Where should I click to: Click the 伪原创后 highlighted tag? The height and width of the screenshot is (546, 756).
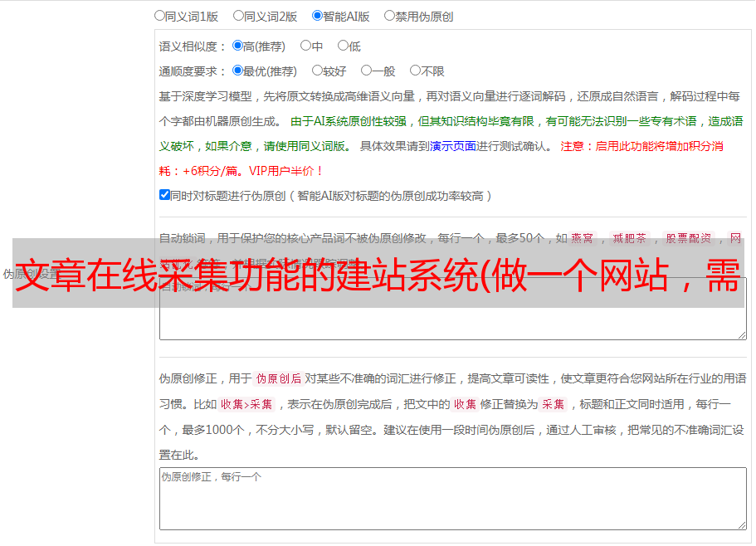tap(279, 378)
